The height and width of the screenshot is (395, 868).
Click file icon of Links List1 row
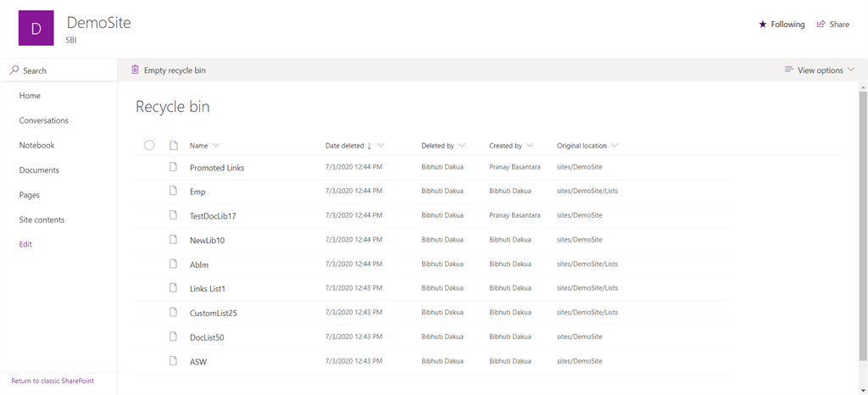(x=173, y=287)
